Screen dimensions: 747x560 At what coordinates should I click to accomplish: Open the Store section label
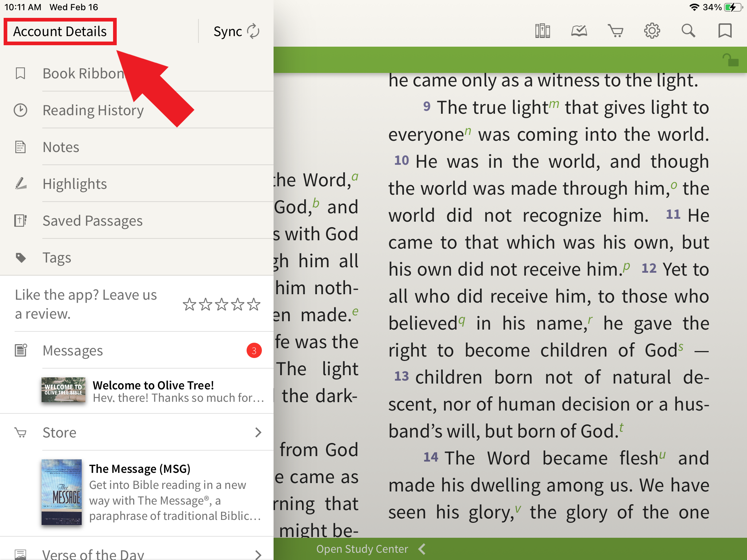59,432
